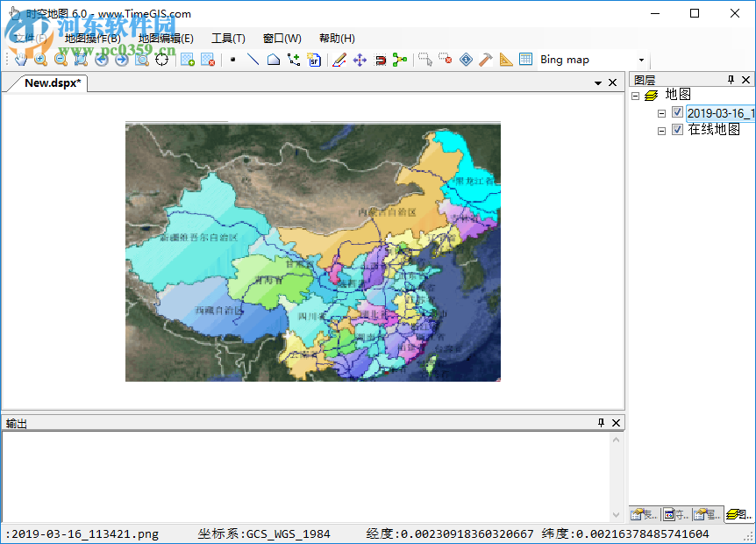The image size is (756, 544).
Task: Pin the 输出 output panel
Action: click(602, 422)
